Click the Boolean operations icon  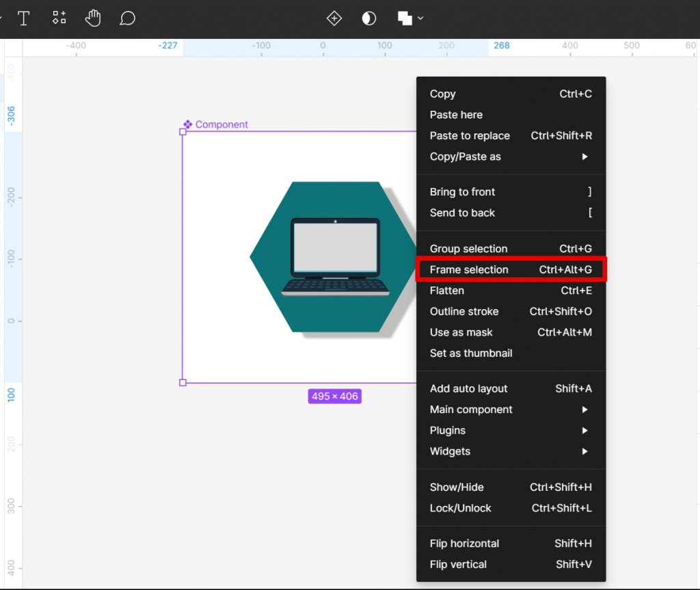coord(405,18)
